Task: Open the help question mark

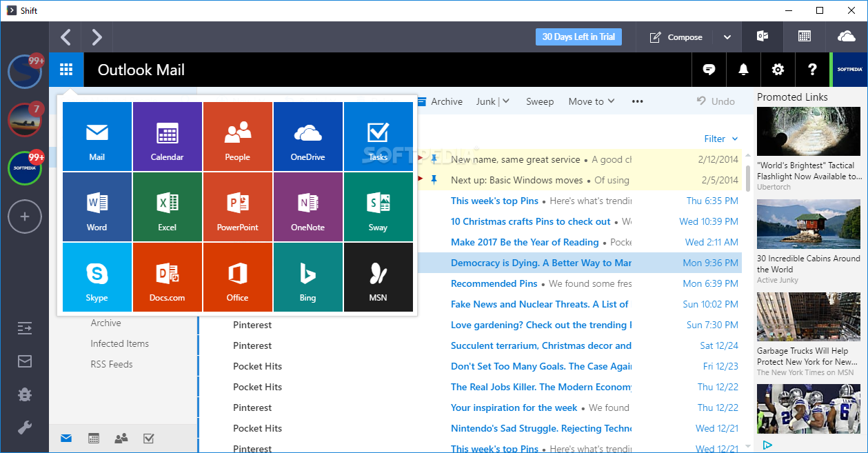Action: [812, 70]
